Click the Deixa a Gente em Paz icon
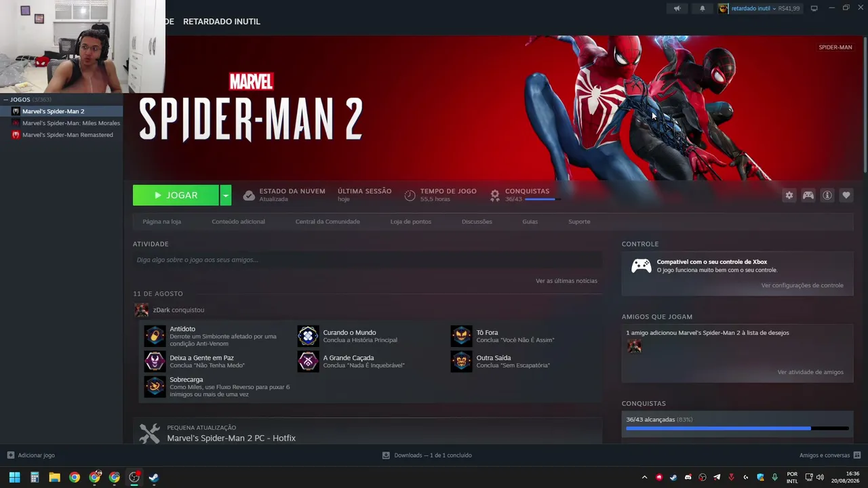Screen dimensions: 868x488 155,361
